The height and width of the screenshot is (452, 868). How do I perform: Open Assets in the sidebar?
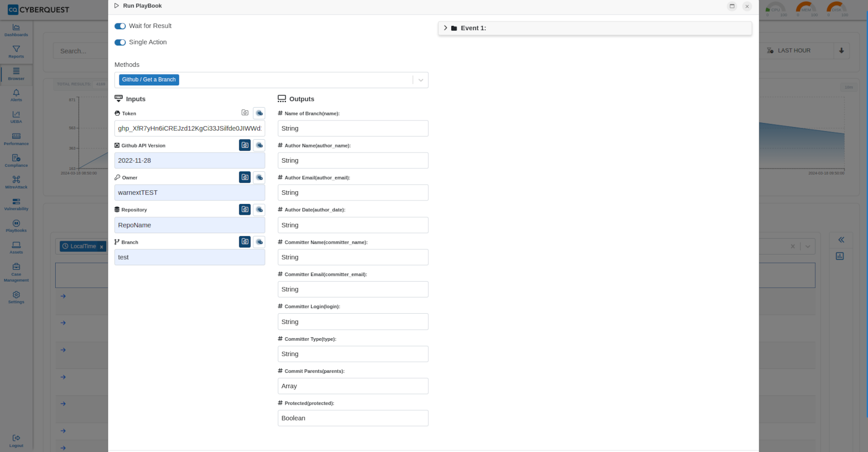16,248
